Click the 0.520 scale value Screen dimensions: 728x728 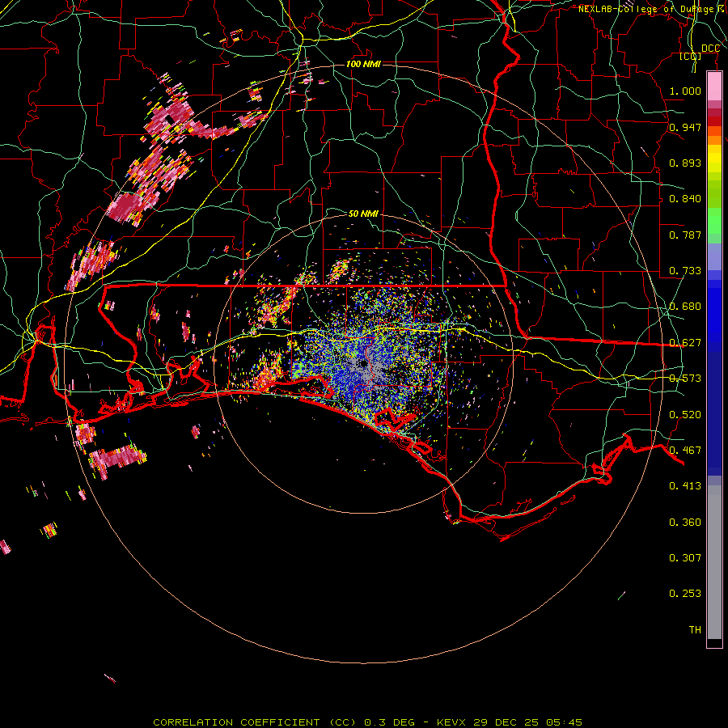click(x=685, y=415)
